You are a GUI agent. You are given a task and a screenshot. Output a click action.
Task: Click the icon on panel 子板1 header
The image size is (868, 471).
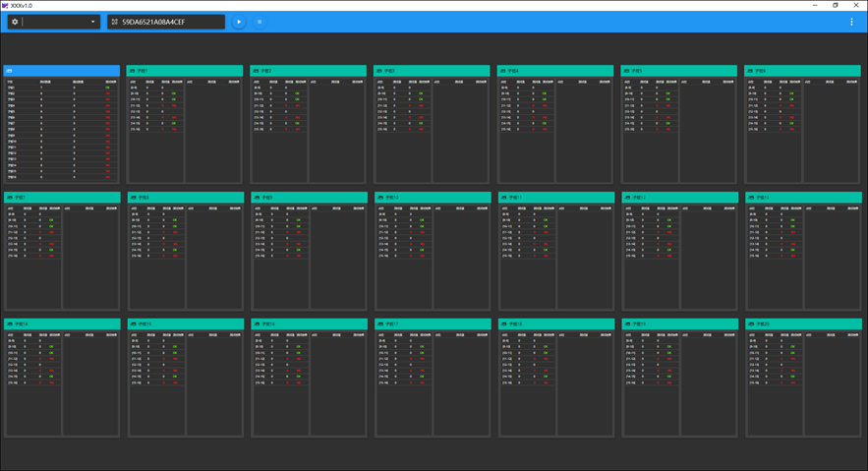[x=133, y=71]
